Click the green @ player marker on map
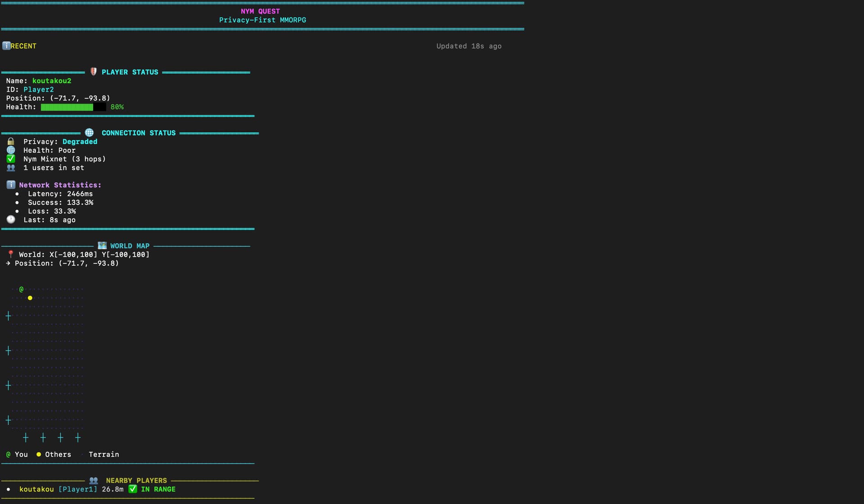 coord(21,289)
